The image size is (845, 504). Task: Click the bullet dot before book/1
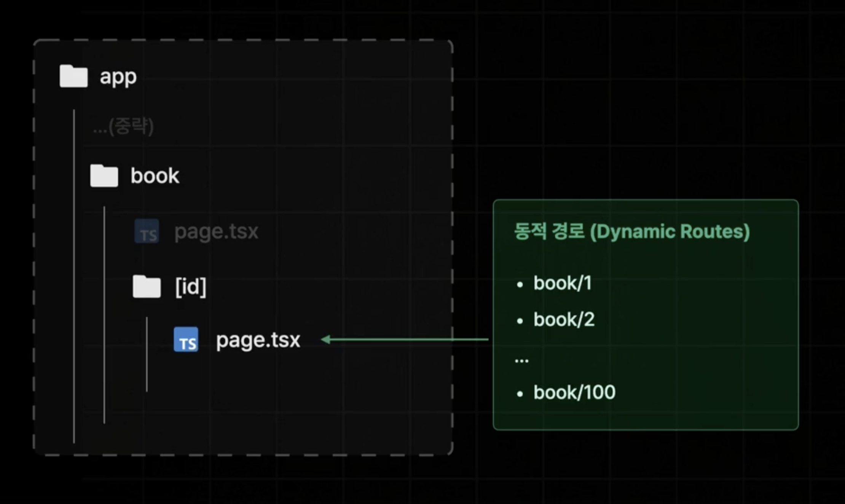click(x=520, y=284)
